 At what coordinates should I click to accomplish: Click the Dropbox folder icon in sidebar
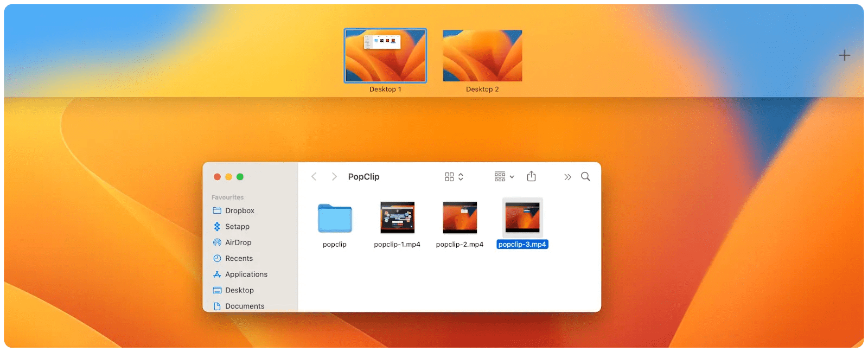click(x=217, y=210)
